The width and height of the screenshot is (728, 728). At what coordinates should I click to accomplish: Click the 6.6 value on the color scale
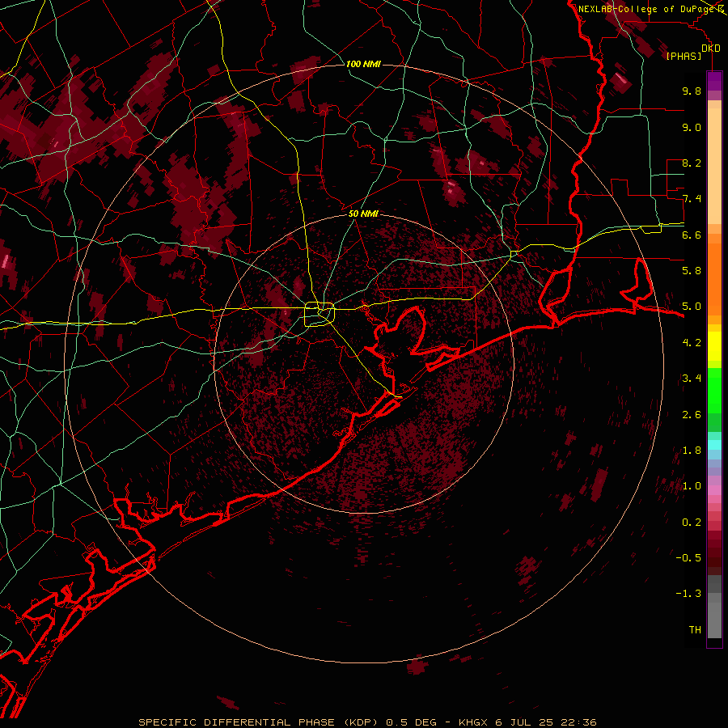(x=692, y=235)
